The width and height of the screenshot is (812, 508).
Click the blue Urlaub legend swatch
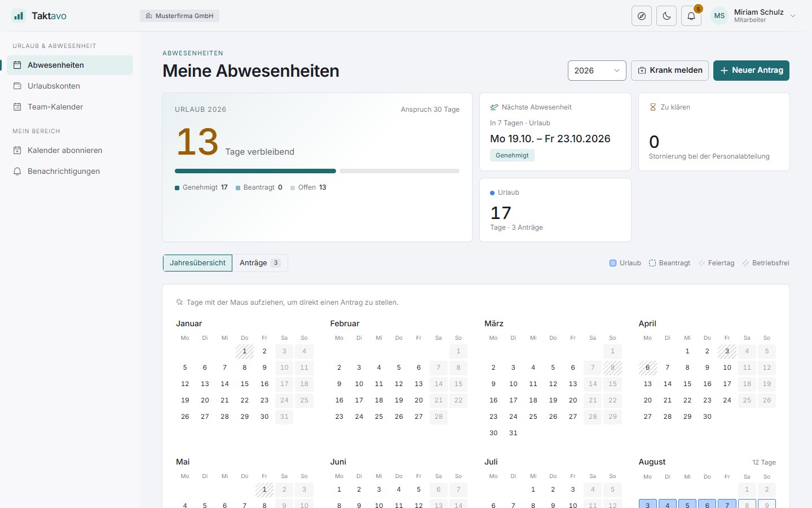click(613, 263)
